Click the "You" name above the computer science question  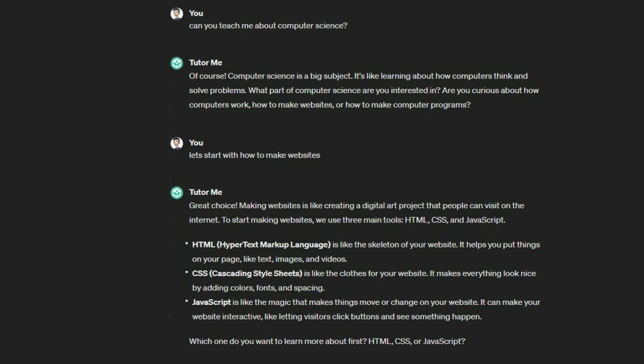pos(196,13)
